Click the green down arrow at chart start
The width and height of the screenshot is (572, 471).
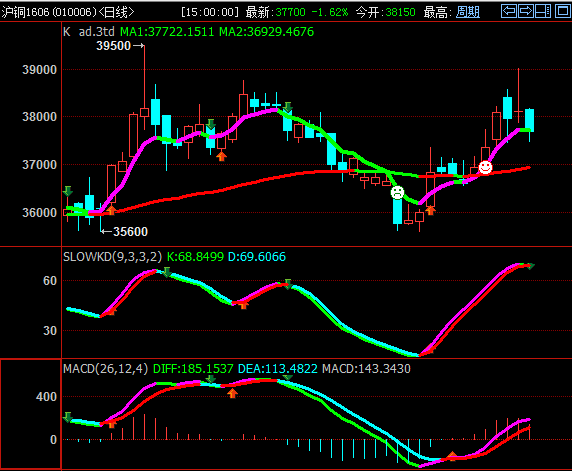[67, 191]
